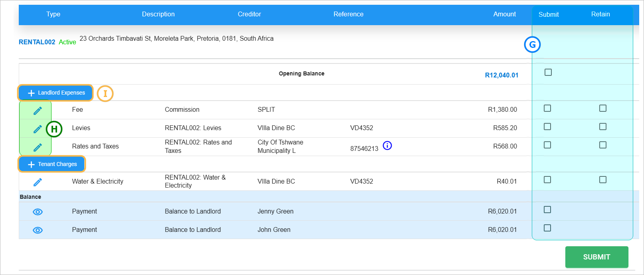Viewport: 644px width, 275px height.
Task: Edit the Rates and Taxes entry
Action: [x=38, y=147]
